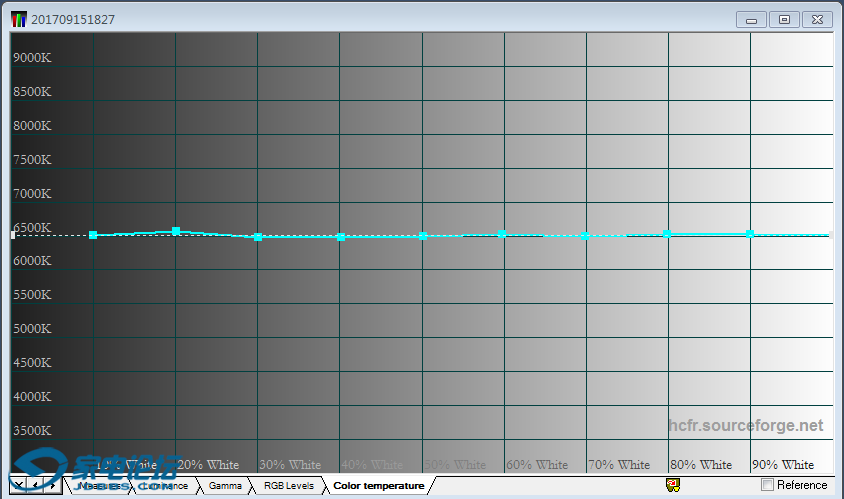Pick the 10% White data point on curve
This screenshot has width=844, height=499.
pos(93,235)
